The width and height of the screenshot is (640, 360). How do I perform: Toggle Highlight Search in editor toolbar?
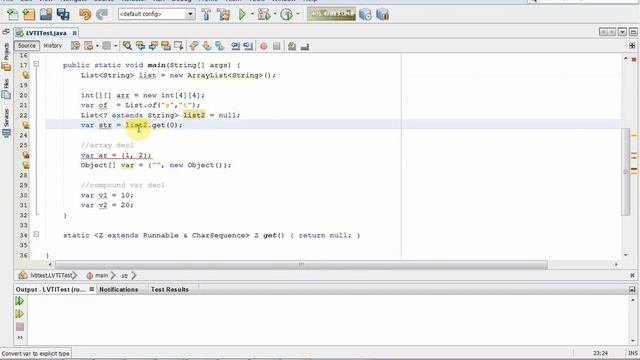point(165,46)
